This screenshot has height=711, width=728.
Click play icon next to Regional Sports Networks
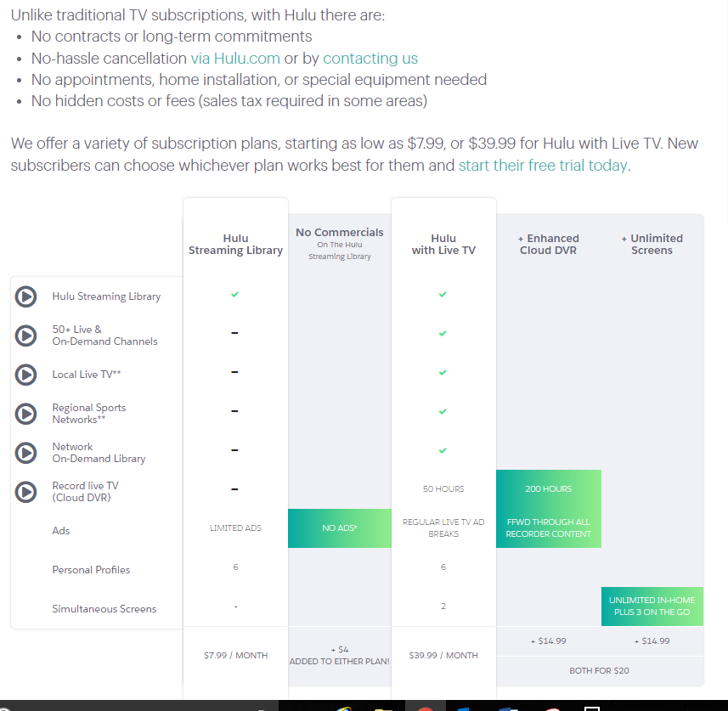(x=25, y=414)
